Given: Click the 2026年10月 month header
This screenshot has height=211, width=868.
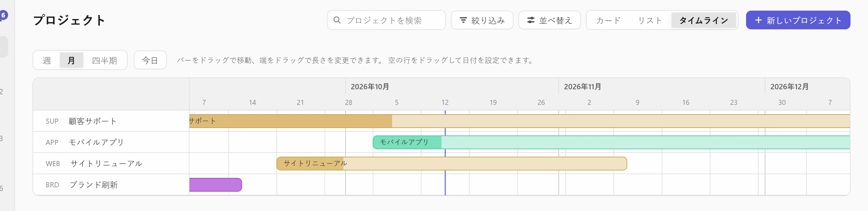Looking at the screenshot, I should tap(370, 86).
